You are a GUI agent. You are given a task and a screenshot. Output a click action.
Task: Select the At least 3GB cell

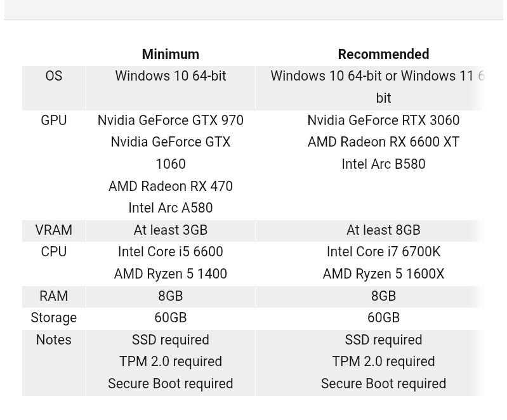[x=170, y=230]
